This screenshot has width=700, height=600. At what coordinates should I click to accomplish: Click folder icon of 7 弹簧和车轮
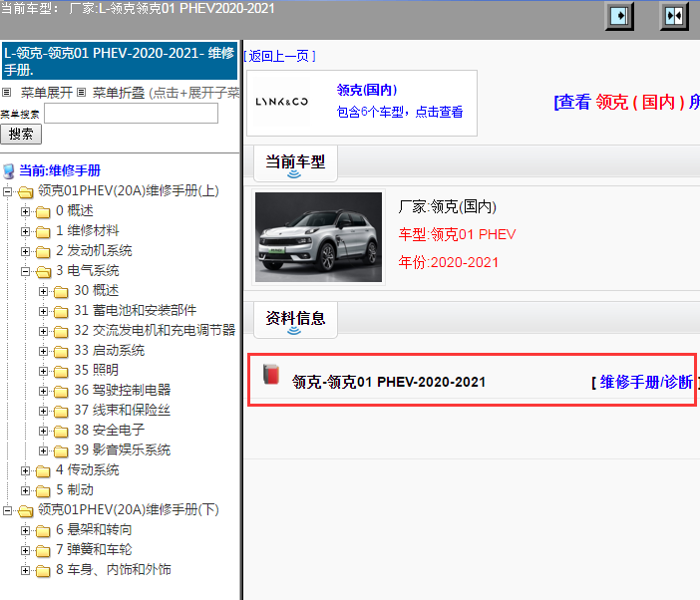click(x=43, y=551)
